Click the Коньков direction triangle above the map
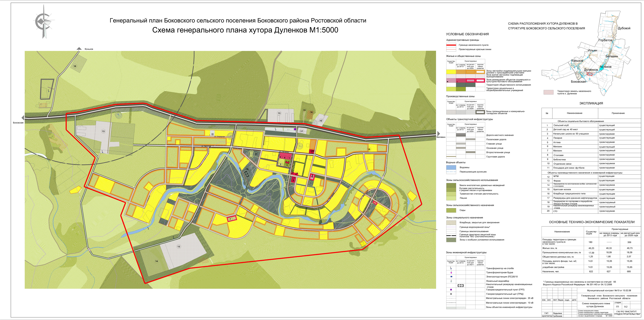The image size is (644, 320). [79, 49]
